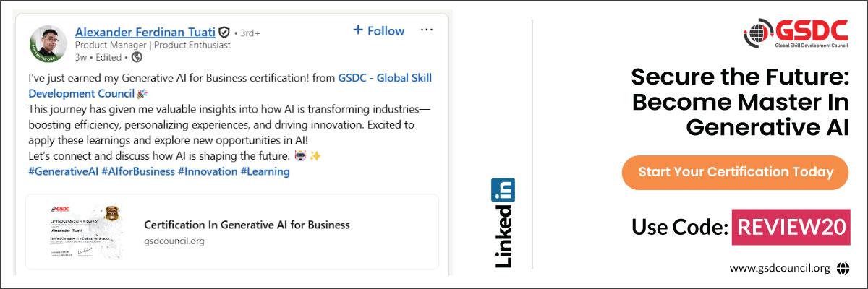The width and height of the screenshot is (868, 289).
Task: Open Alexander Ferdinan Tuati's name link
Action: [145, 32]
